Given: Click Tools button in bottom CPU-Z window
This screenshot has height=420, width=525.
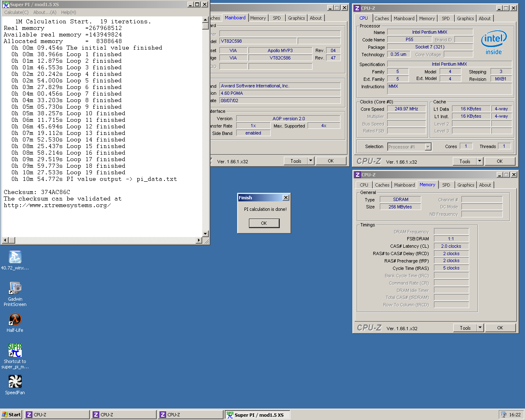Looking at the screenshot, I should (x=465, y=328).
